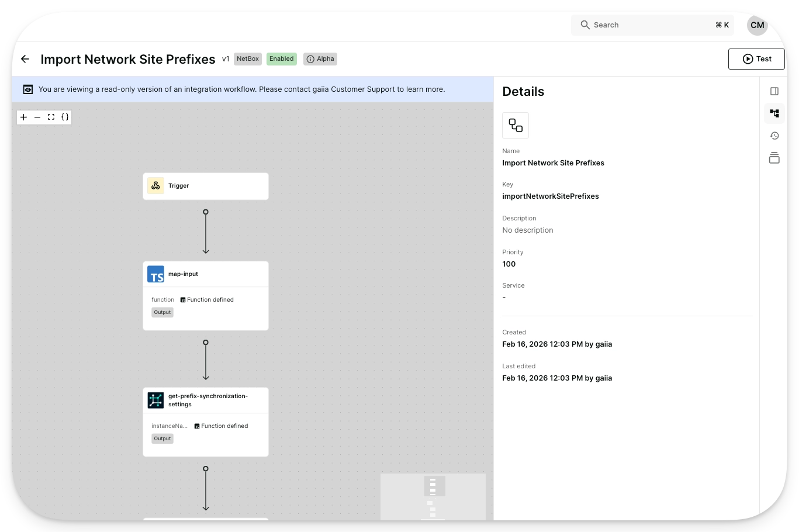Click the Key value importNetworkSitePrefixes
Image resolution: width=799 pixels, height=532 pixels.
[x=551, y=196]
